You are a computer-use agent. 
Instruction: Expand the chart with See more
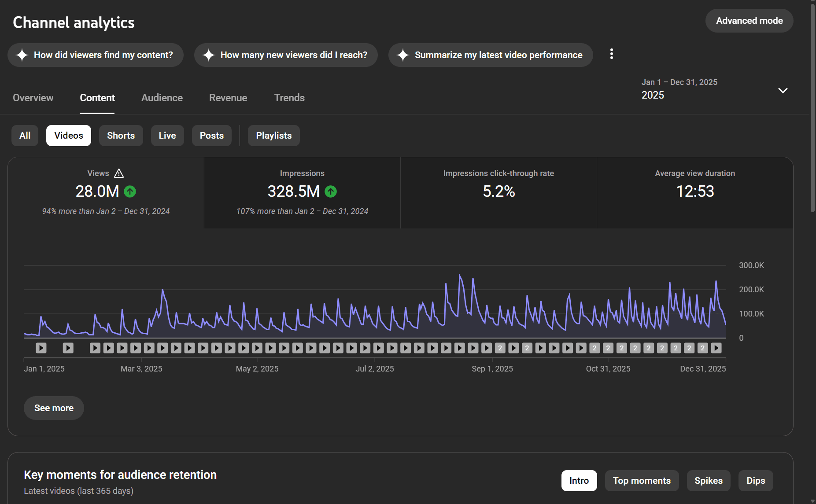[54, 408]
